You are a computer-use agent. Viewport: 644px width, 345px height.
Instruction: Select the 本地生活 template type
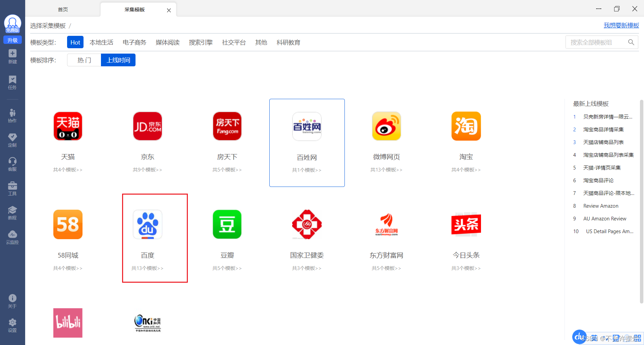coord(101,43)
